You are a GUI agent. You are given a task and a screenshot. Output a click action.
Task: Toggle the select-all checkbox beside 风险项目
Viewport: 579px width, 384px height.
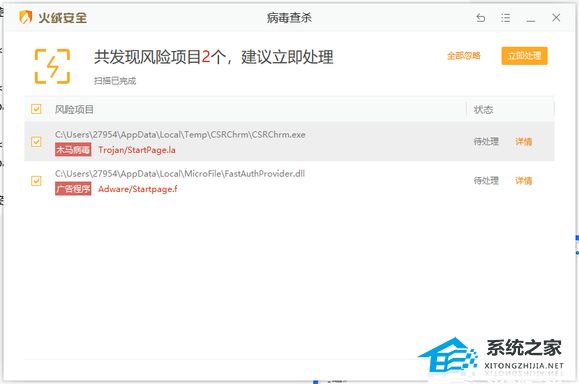coord(36,109)
